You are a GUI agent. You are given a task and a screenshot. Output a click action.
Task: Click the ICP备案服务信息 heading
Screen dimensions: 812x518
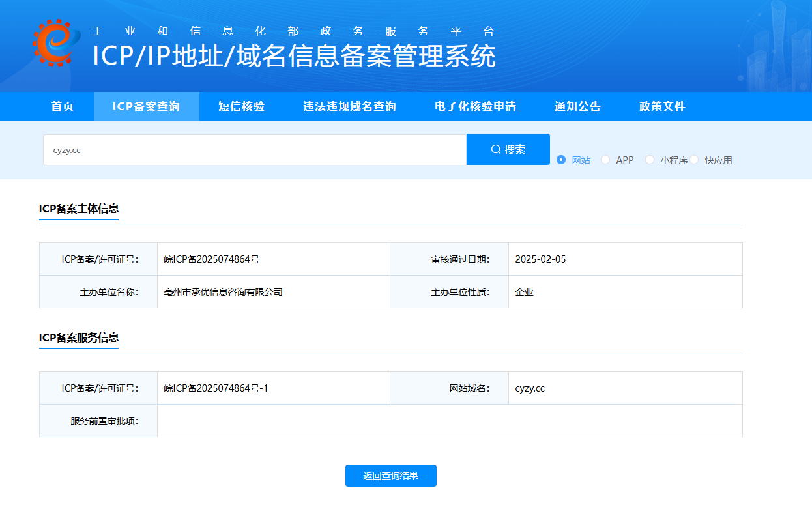point(79,338)
